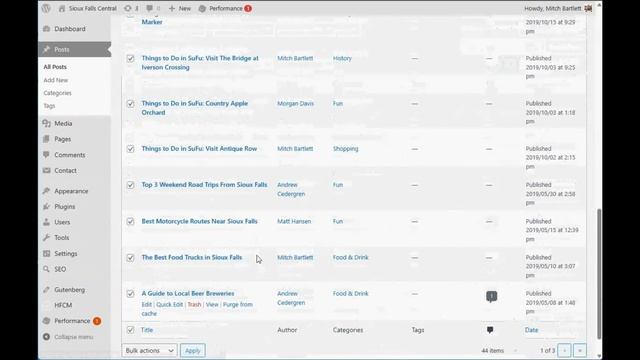Uncheck the Best Motorcycle Routes post checkbox
Screen dimensions: 640x360
point(130,221)
